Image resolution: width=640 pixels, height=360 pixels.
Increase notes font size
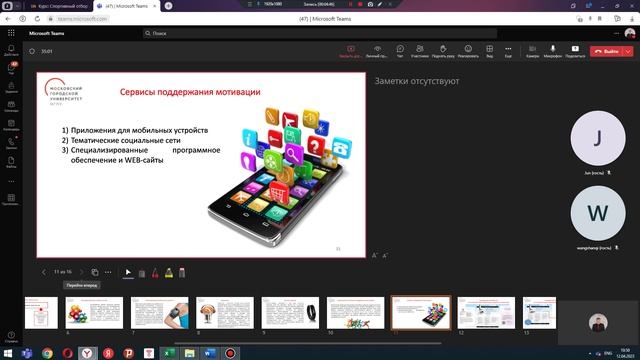(x=375, y=256)
